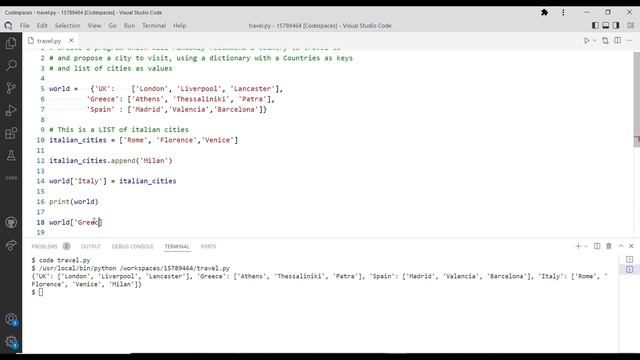The image size is (640, 360).
Task: Open the View menu
Action: 94,25
